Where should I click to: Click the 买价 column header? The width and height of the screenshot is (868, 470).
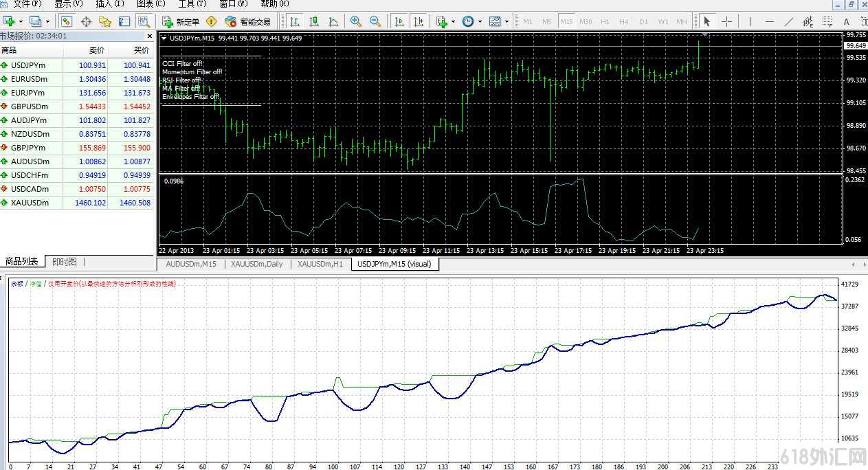(x=131, y=50)
